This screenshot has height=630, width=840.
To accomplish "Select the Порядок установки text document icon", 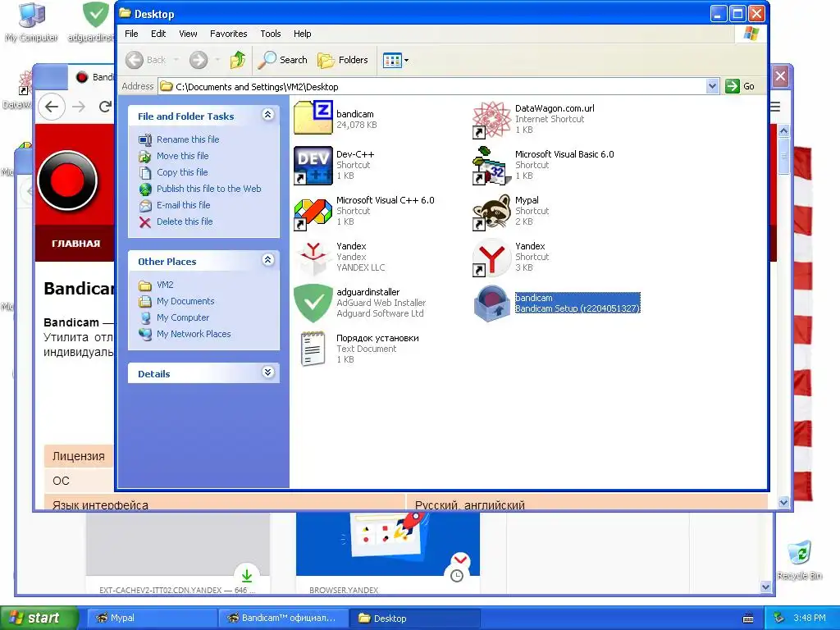I will (313, 349).
